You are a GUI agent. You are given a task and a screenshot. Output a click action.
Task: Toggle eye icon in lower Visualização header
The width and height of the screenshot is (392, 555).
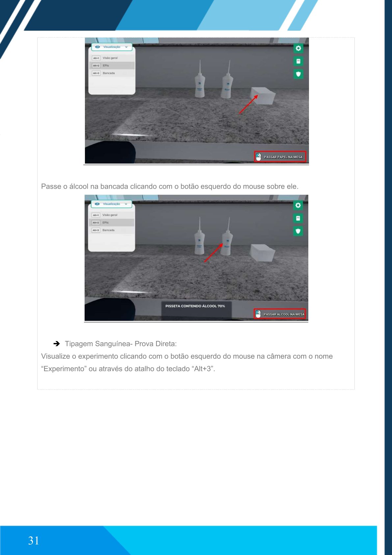tap(97, 204)
